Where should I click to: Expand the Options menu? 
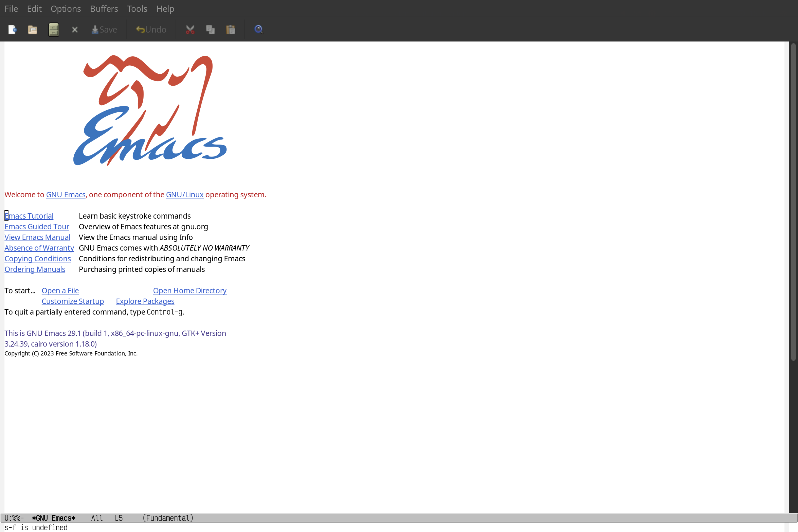click(65, 8)
